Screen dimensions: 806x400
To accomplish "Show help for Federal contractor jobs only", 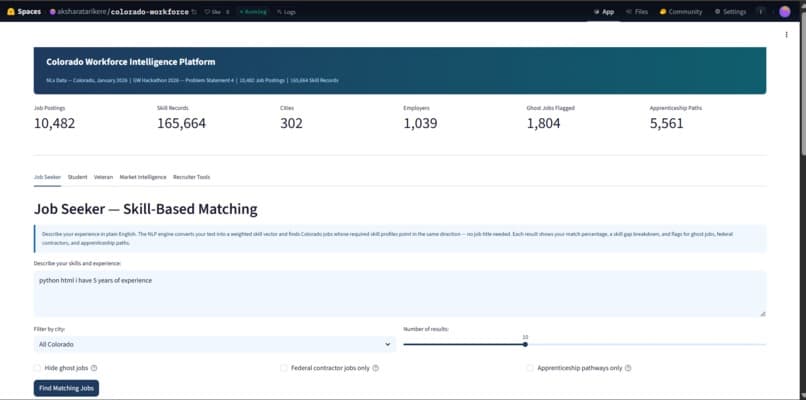I will pyautogui.click(x=375, y=368).
